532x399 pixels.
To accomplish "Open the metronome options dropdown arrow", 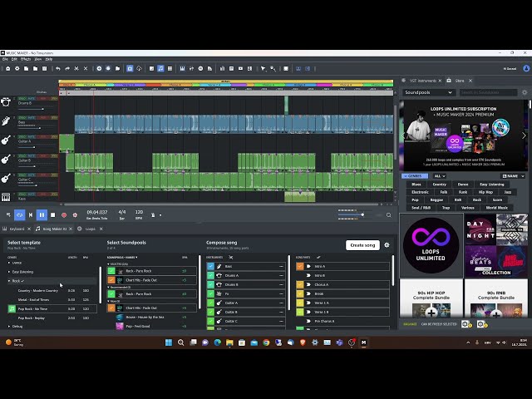I will point(160,215).
